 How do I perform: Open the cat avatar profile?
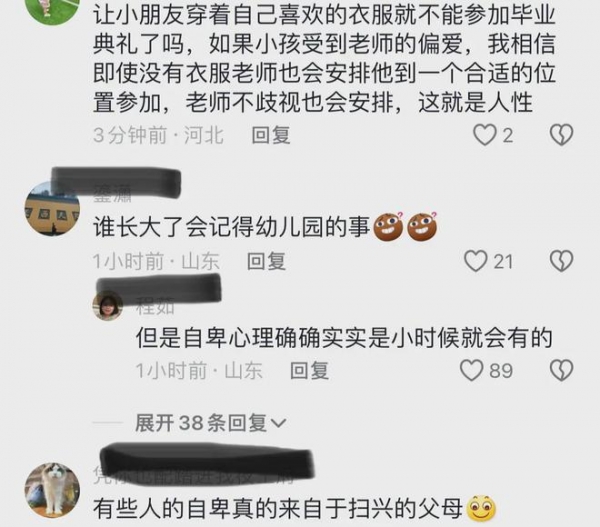coord(52,490)
